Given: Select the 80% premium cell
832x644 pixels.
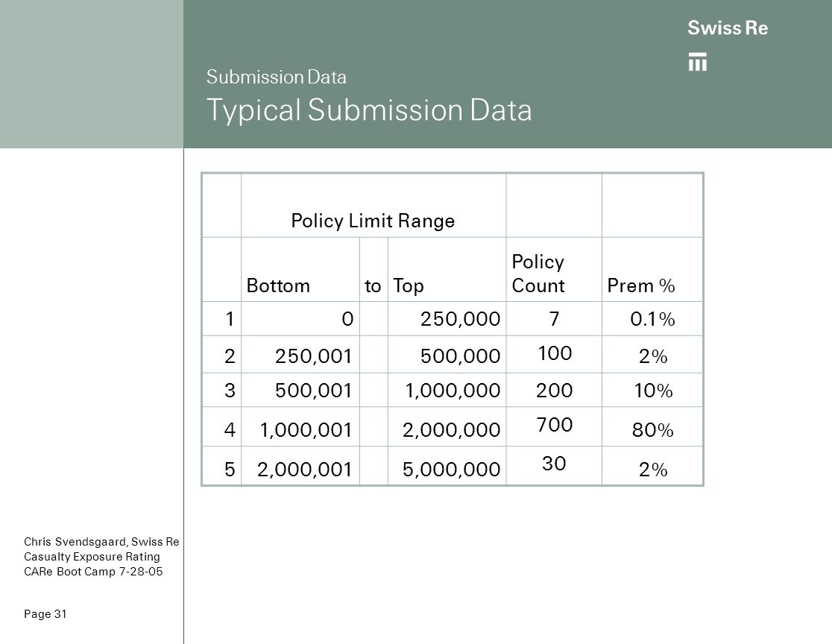Looking at the screenshot, I should [652, 426].
